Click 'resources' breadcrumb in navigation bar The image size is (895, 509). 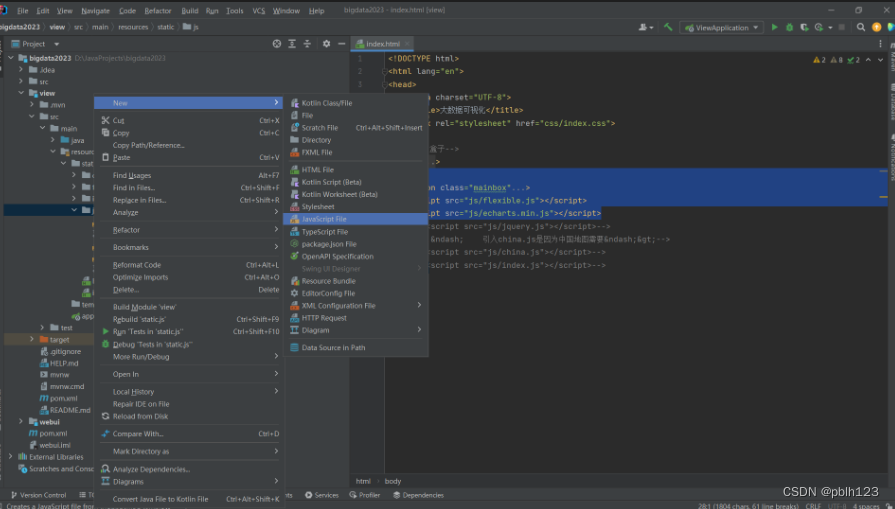(133, 27)
